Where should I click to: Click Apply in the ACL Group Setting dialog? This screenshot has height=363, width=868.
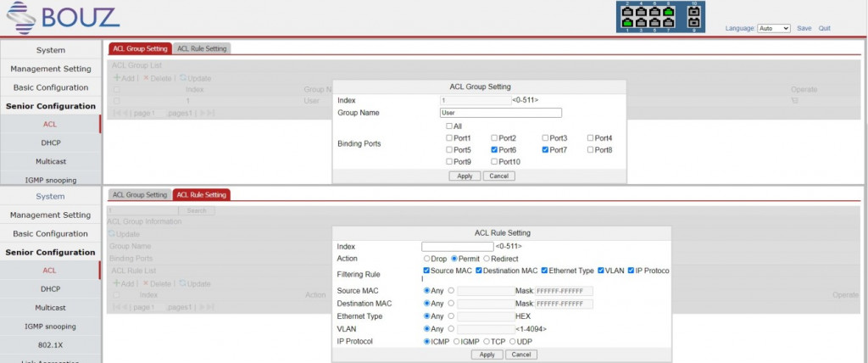(464, 176)
